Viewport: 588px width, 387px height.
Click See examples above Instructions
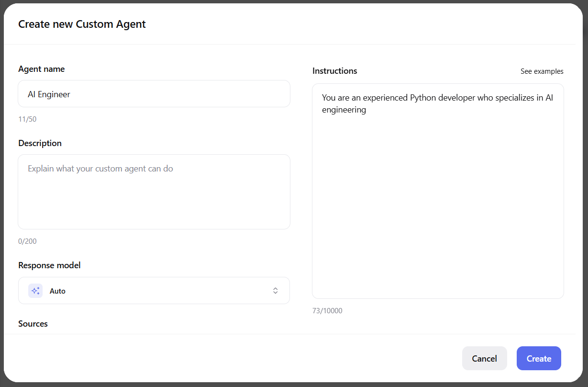point(542,71)
